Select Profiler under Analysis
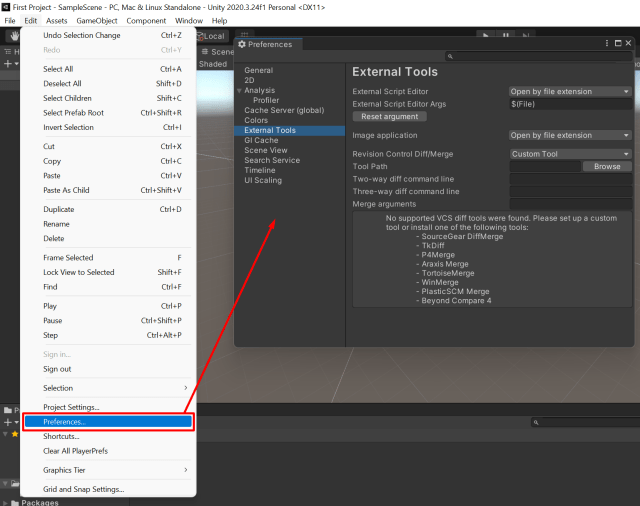 pos(266,100)
